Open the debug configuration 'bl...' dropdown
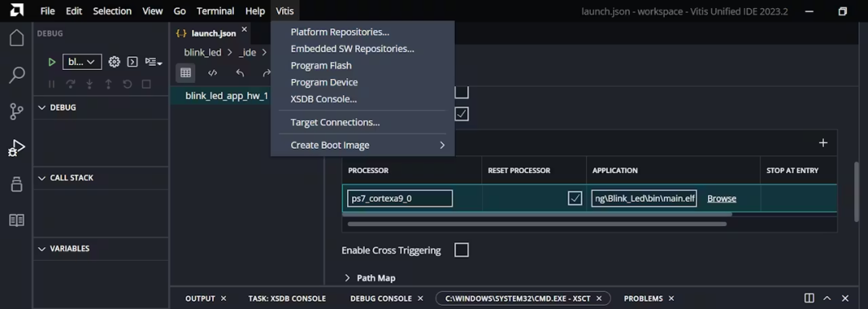 (x=82, y=62)
